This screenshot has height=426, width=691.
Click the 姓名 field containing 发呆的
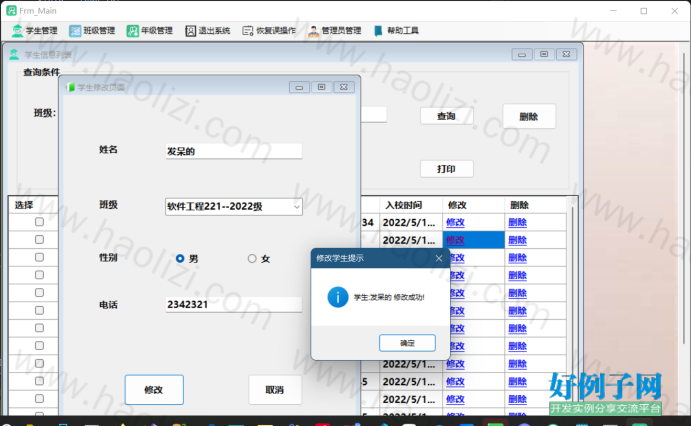[x=234, y=151]
